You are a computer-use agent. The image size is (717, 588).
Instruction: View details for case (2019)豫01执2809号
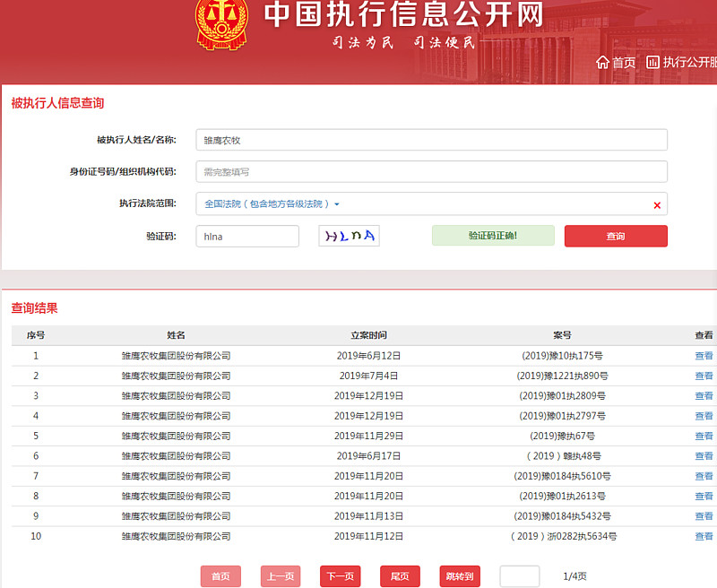[x=704, y=396]
